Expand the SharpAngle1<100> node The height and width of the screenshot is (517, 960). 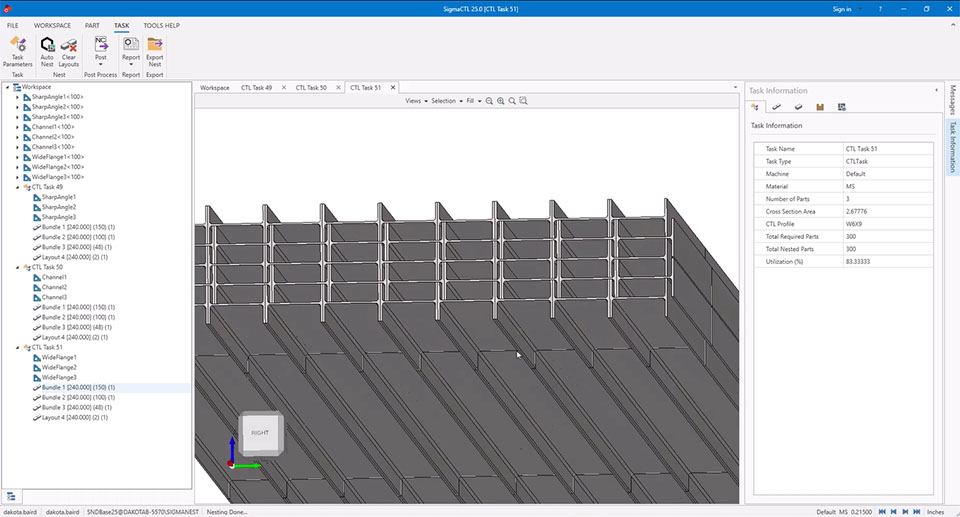(x=17, y=97)
